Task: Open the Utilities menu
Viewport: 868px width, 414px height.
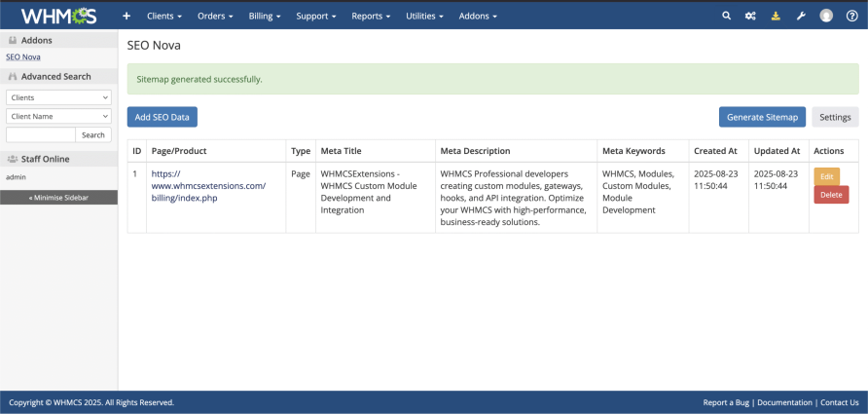Action: point(423,17)
